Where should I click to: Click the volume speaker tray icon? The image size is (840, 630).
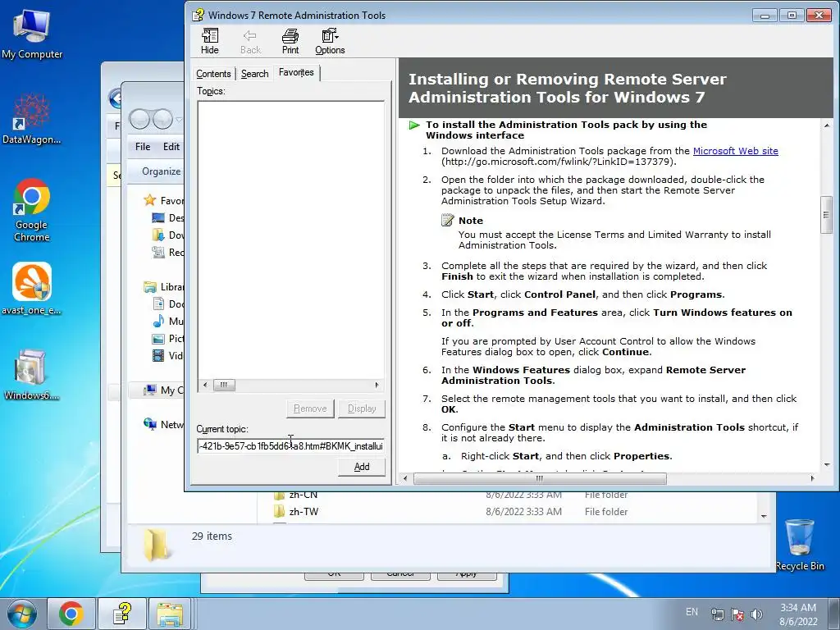[x=757, y=614]
